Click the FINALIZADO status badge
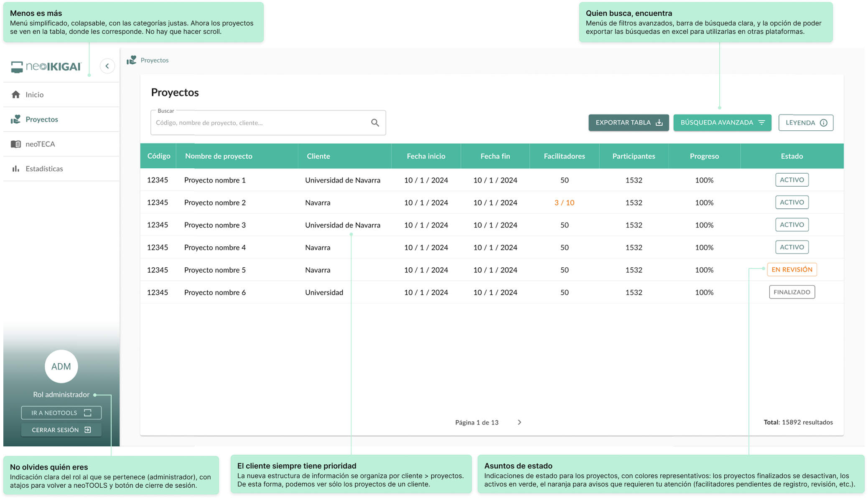Viewport: 868px width, 499px height. point(792,292)
